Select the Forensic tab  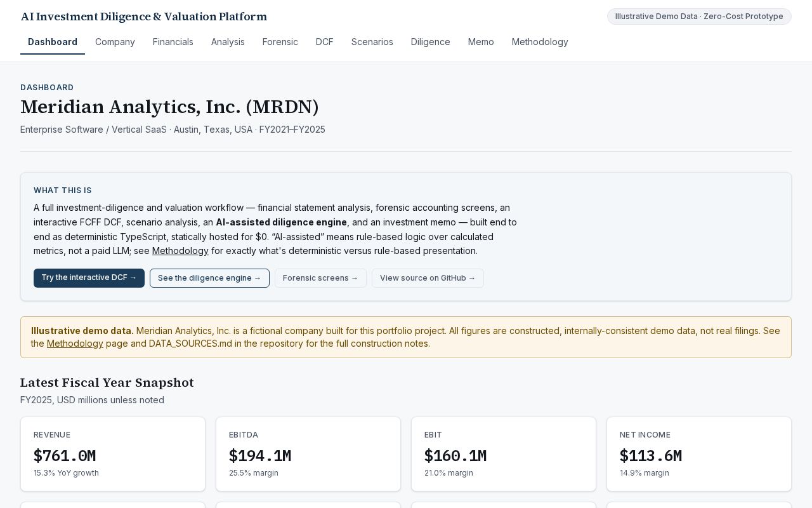[x=280, y=42]
